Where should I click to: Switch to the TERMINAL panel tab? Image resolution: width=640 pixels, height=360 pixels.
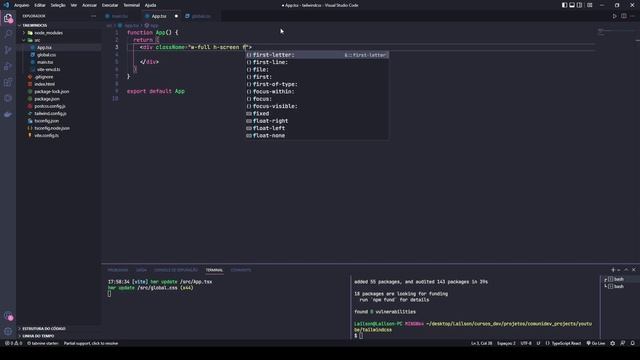click(x=214, y=270)
